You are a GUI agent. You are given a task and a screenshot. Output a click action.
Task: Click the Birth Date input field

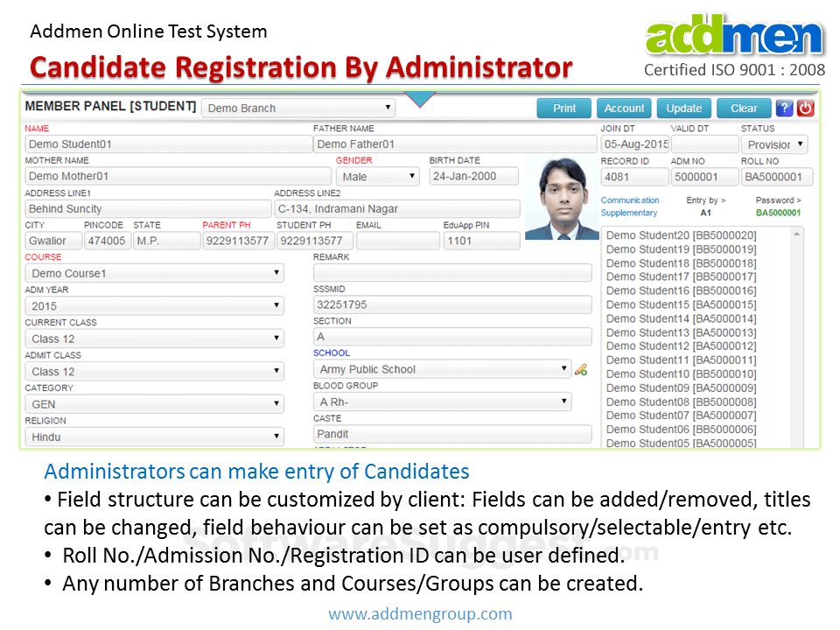point(473,176)
